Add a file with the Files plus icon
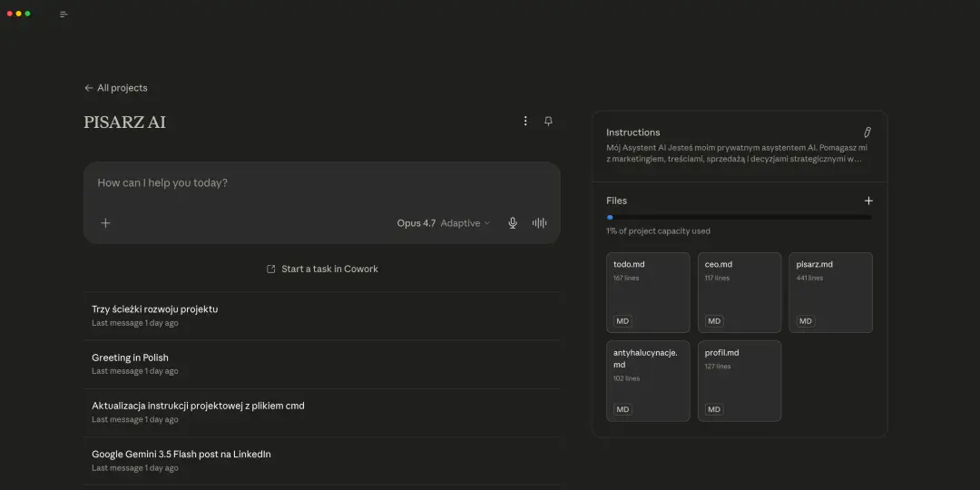 click(x=868, y=201)
